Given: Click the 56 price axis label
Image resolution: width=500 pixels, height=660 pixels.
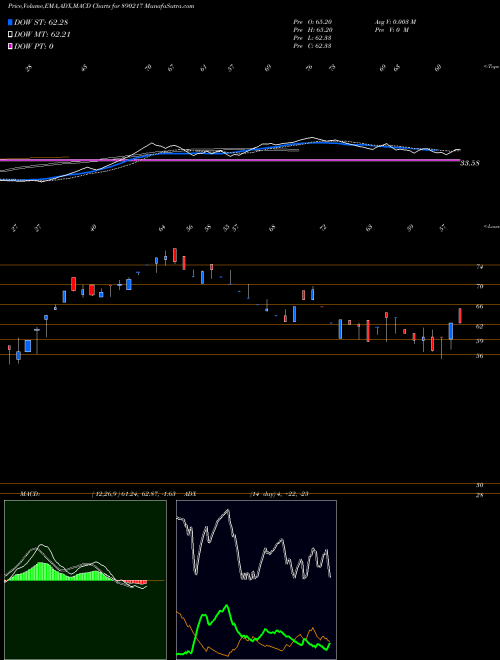Looking at the screenshot, I should click(479, 356).
